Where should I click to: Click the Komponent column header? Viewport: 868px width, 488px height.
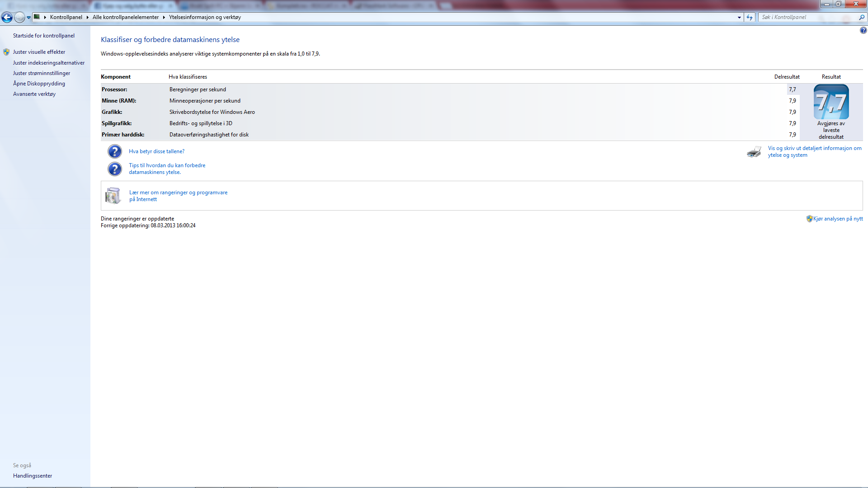coord(116,77)
